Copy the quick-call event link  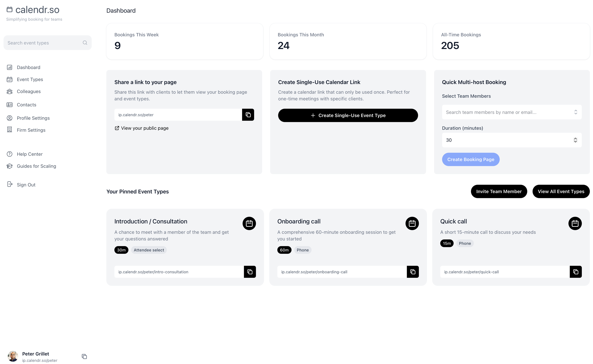(575, 272)
